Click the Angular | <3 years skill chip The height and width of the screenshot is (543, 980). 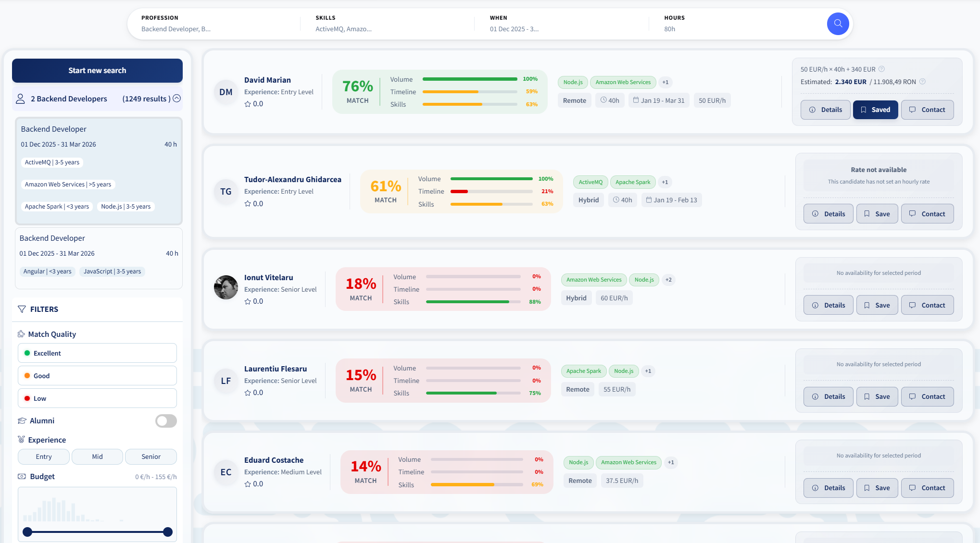tap(48, 271)
